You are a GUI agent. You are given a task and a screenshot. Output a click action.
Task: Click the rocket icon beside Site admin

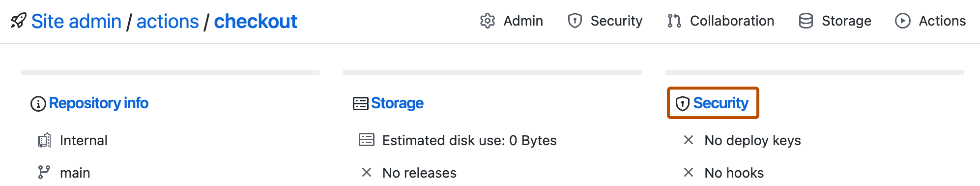click(x=18, y=21)
